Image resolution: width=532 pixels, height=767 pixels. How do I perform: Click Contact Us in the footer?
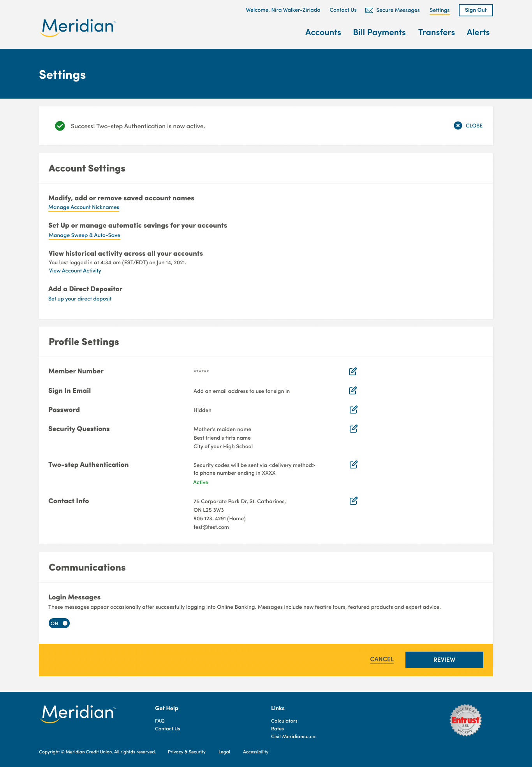[167, 729]
